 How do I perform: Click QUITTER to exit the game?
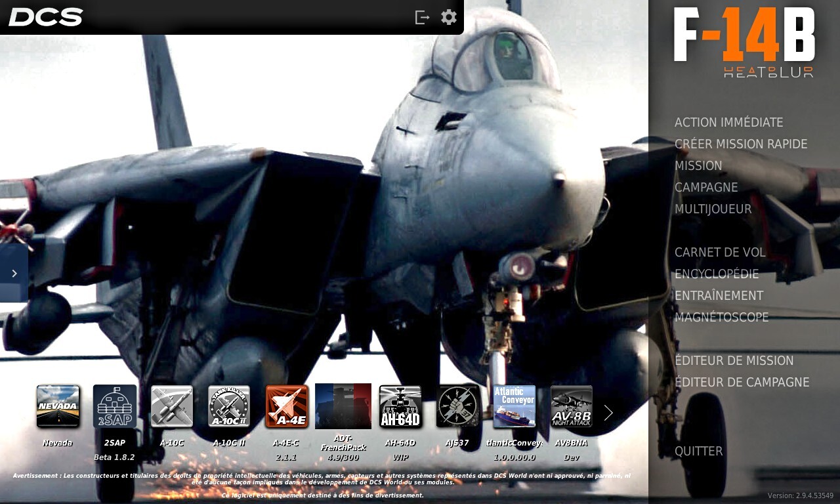699,451
